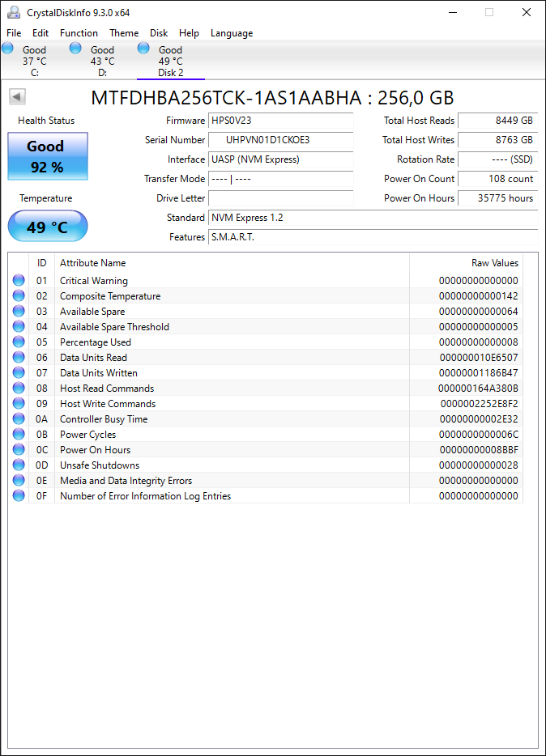Click the Interface field UASP (NVM Express)

281,159
